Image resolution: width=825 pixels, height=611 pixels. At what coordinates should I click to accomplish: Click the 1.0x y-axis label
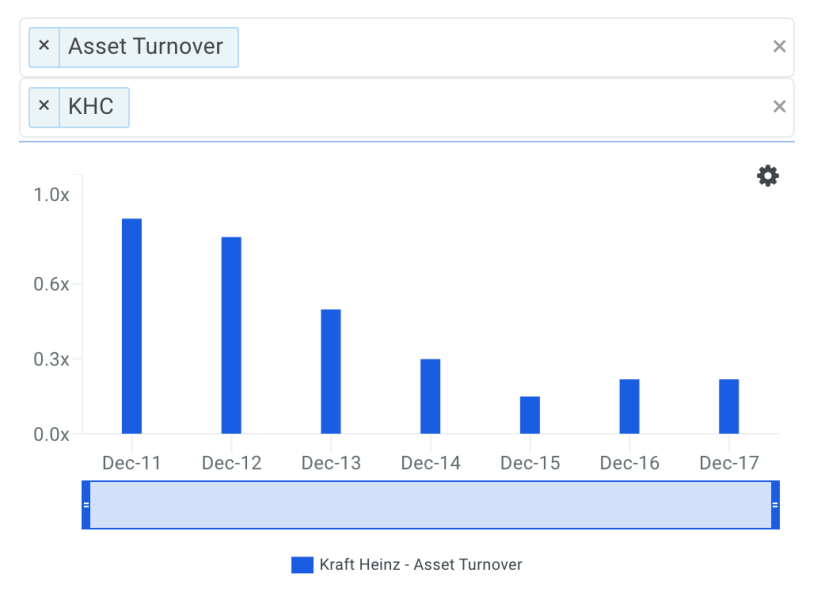click(51, 195)
